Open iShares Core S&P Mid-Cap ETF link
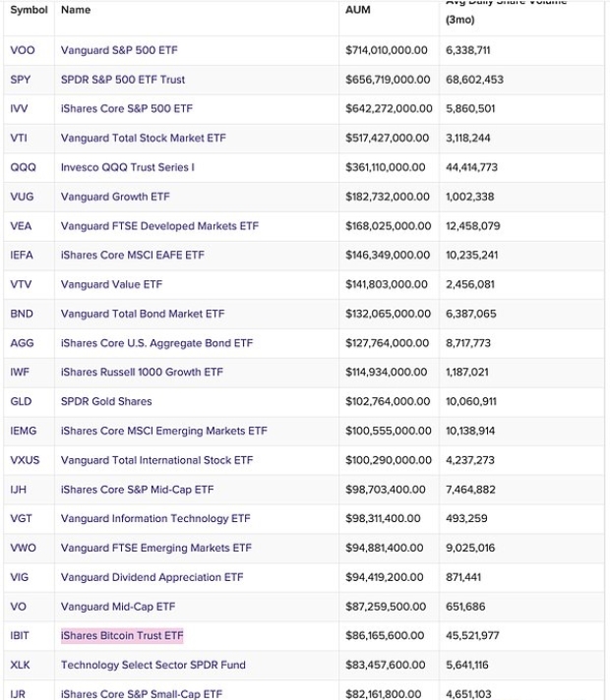The width and height of the screenshot is (610, 700). (x=137, y=490)
